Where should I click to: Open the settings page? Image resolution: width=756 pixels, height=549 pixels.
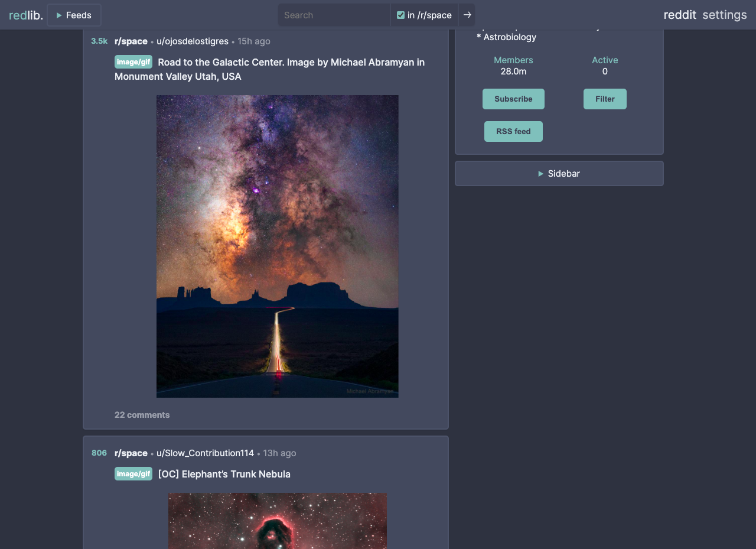pyautogui.click(x=725, y=15)
